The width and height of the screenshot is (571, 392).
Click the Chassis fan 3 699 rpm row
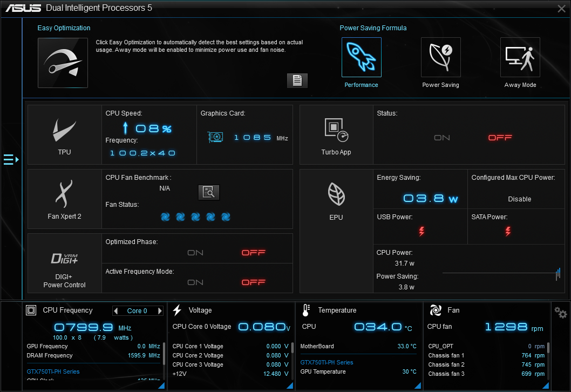click(x=486, y=374)
